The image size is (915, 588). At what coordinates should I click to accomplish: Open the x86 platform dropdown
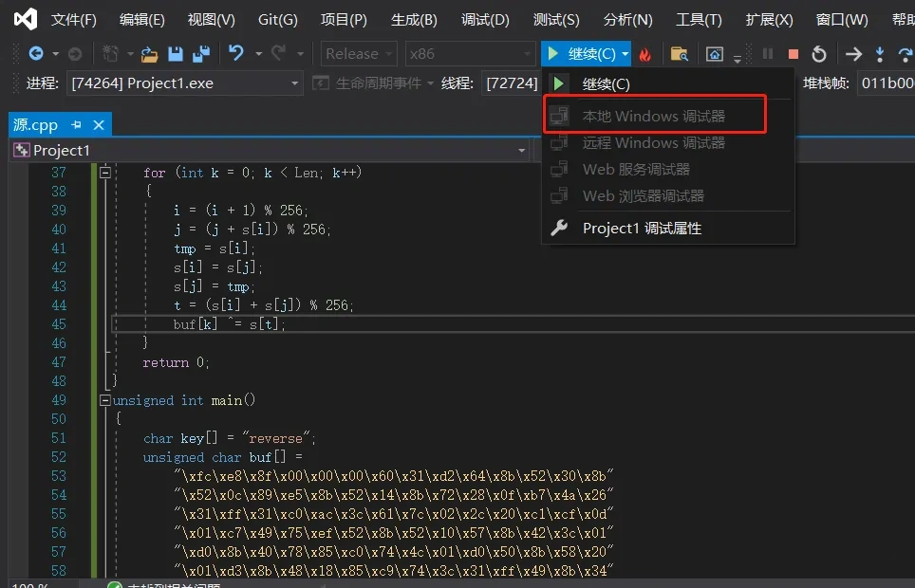point(471,54)
